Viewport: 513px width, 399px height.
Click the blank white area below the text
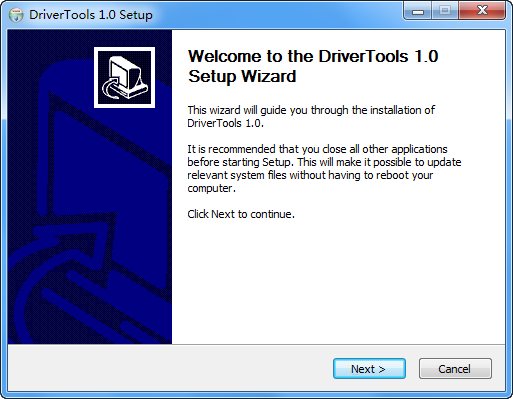coord(338,283)
